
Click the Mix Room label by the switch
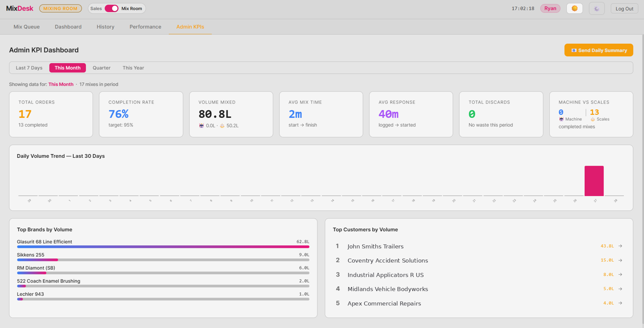coord(132,9)
